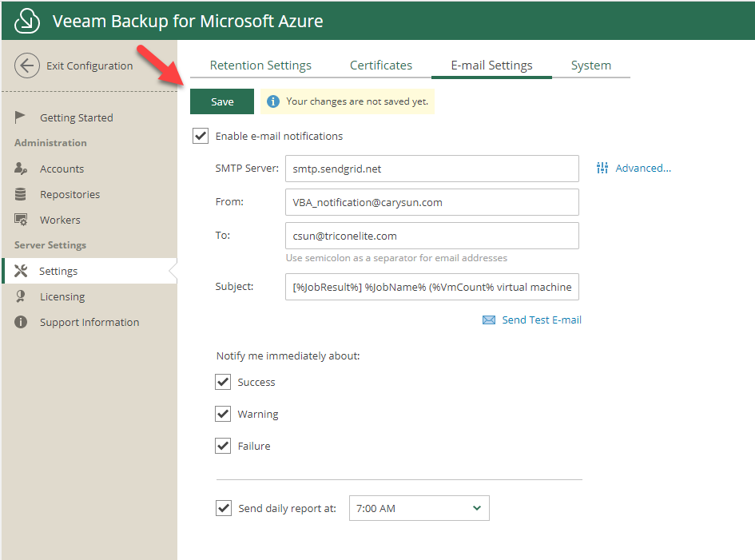This screenshot has height=560, width=755.
Task: Click 'Your changes are not saved yet.' text
Action: (x=357, y=101)
